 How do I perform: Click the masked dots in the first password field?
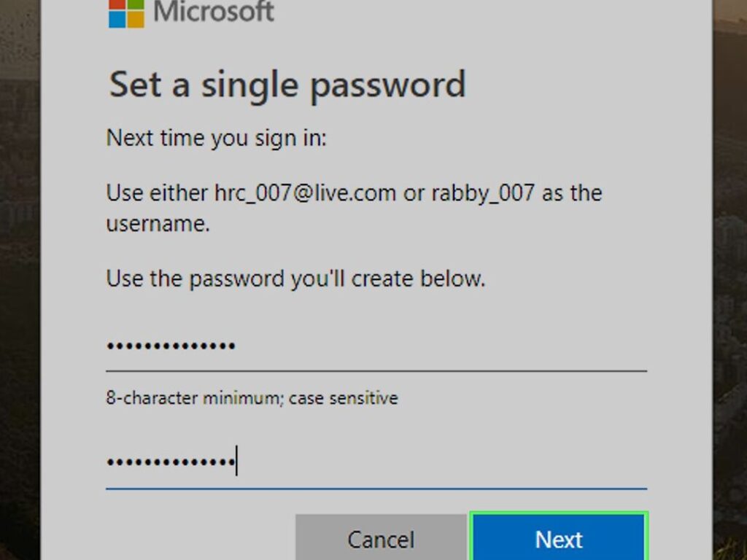coord(171,346)
